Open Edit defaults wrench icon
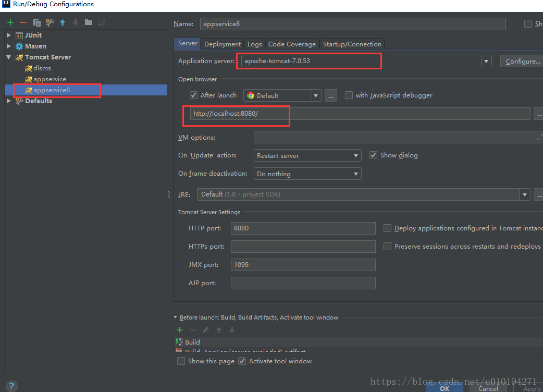543x392 pixels. point(50,22)
